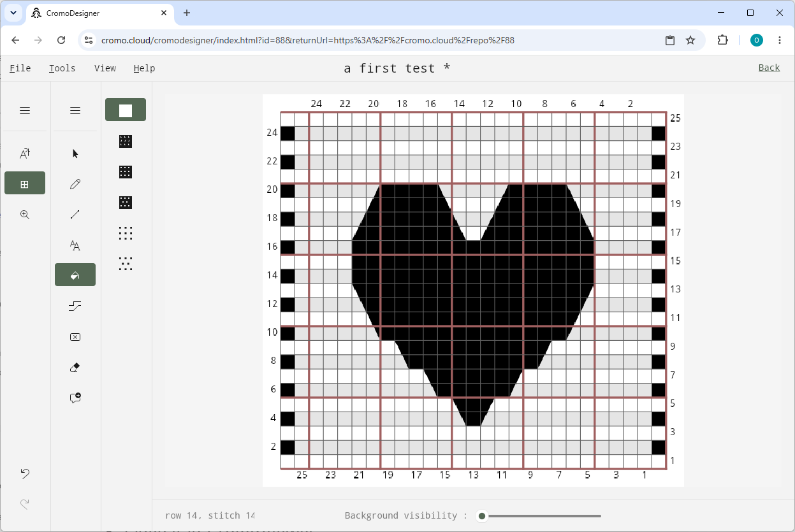Select the arrow pointer tool
The height and width of the screenshot is (532, 795).
click(x=75, y=154)
